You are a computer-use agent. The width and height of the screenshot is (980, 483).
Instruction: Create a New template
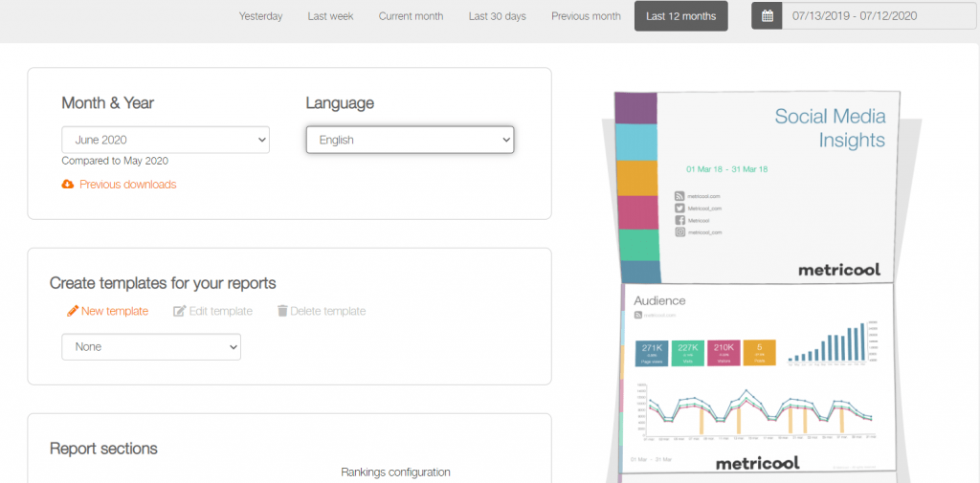tap(115, 311)
